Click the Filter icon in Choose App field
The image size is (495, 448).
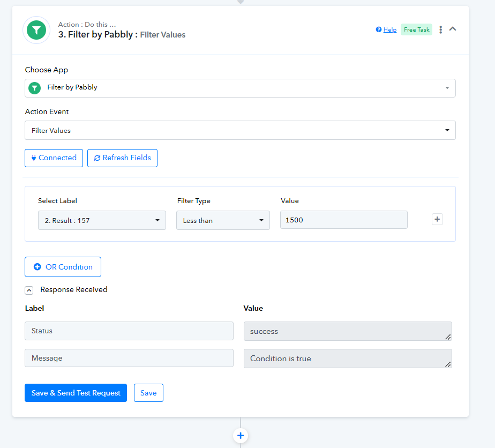[34, 88]
